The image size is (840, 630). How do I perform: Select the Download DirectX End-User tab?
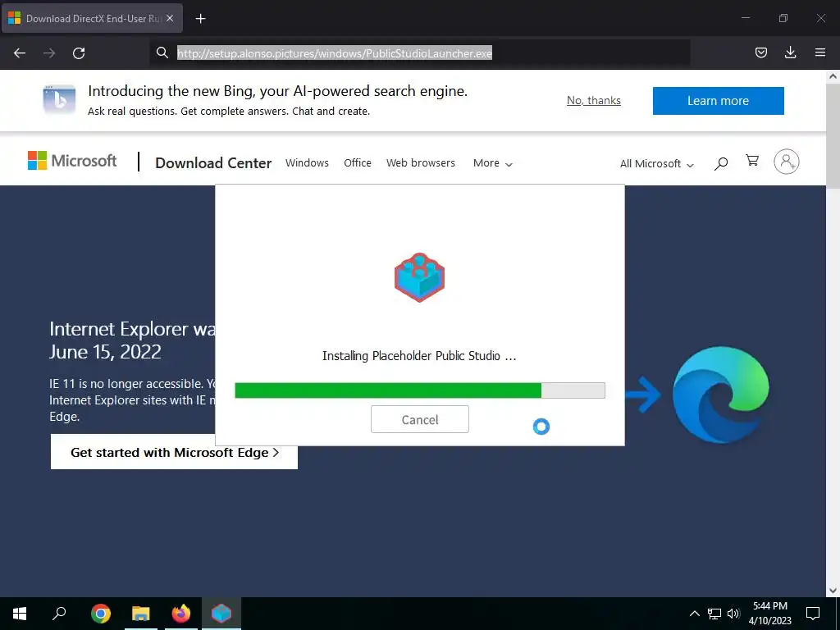tap(92, 18)
